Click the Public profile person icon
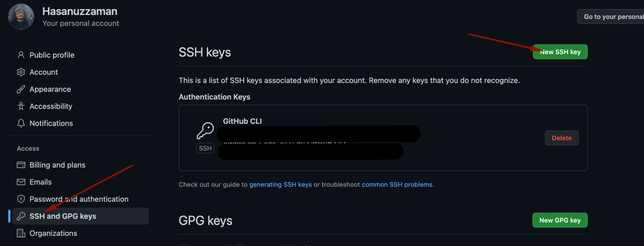 21,55
